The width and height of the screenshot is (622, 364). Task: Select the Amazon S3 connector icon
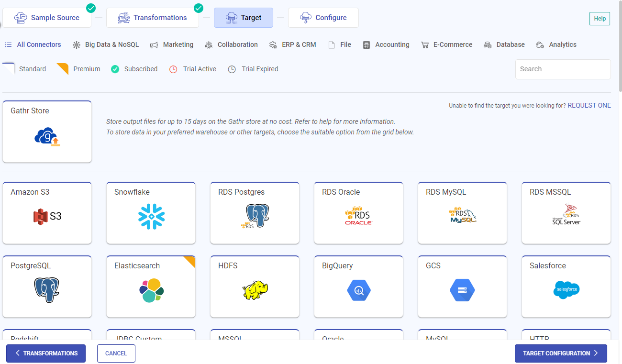(x=47, y=216)
